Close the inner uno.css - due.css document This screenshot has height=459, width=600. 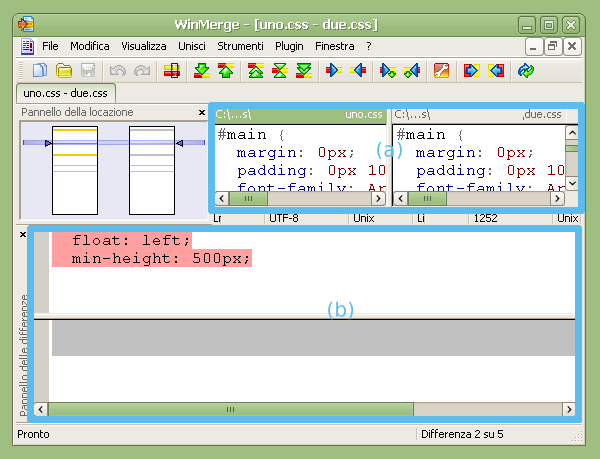tap(572, 47)
